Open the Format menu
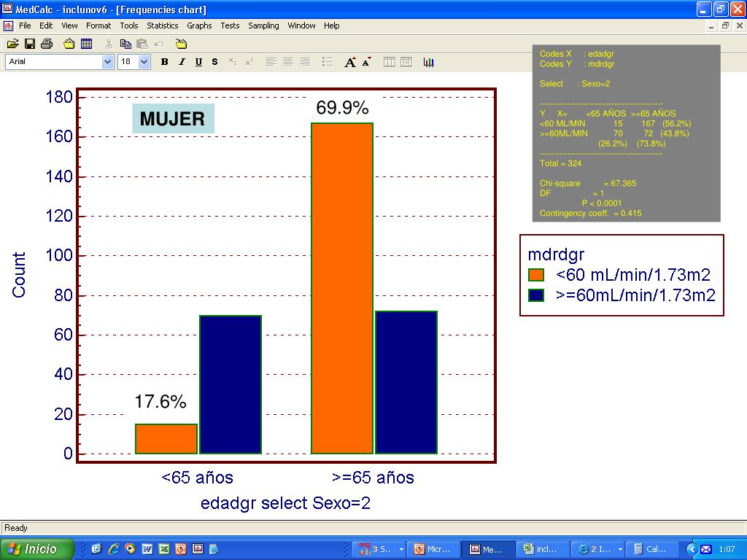This screenshot has width=747, height=560. point(98,26)
